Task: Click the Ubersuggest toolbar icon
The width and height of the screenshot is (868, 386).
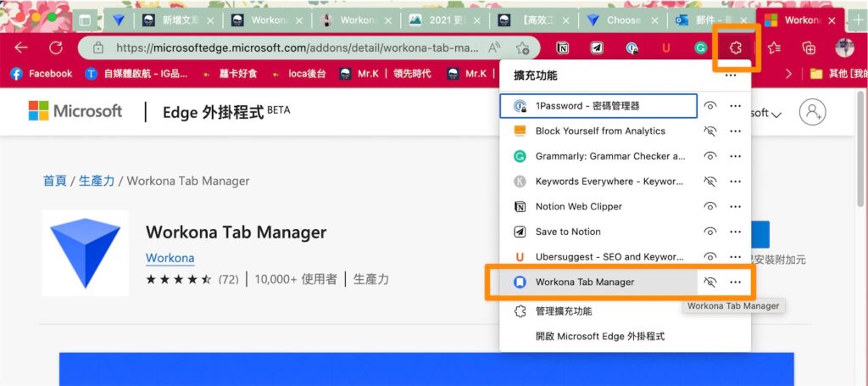Action: click(666, 48)
